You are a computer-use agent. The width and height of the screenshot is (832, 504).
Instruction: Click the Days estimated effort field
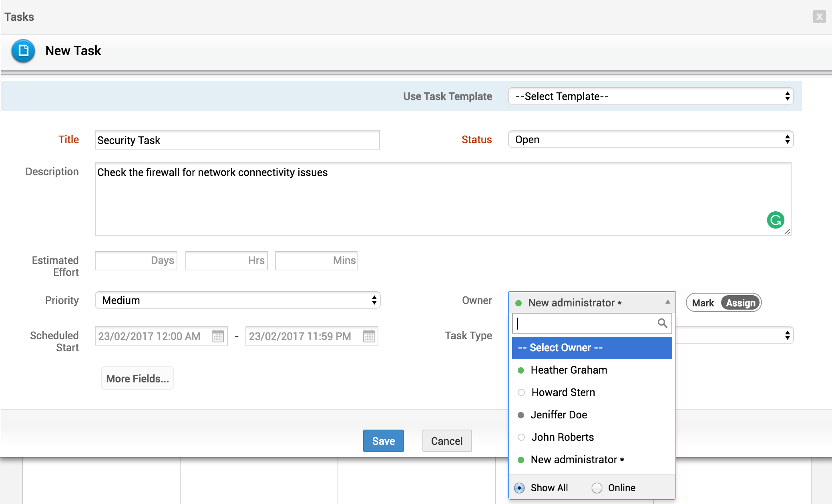[136, 261]
